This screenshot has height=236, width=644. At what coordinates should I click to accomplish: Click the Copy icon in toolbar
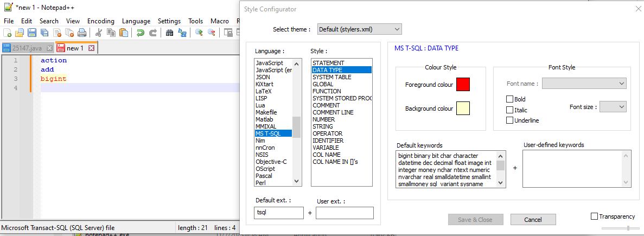(111, 33)
